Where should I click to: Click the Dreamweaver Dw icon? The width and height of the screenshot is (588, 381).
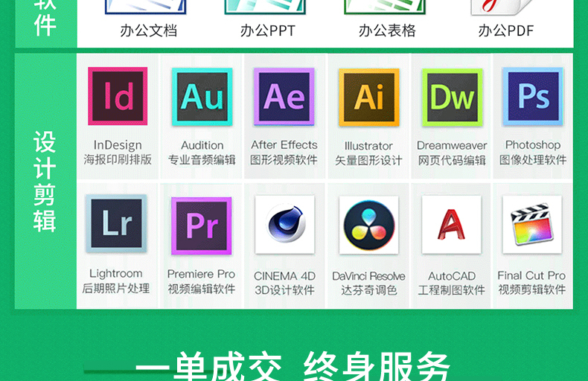pyautogui.click(x=453, y=97)
